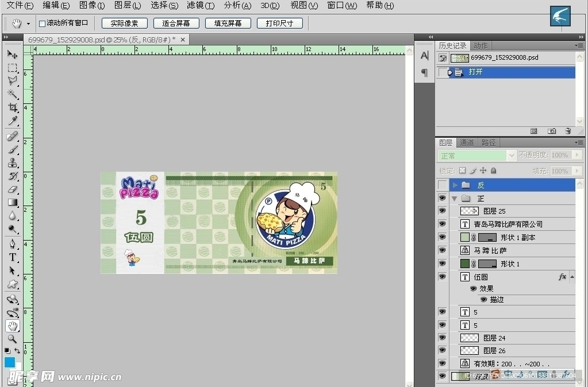This screenshot has height=387, width=588.
Task: Close the 699679_152929008.psd document tab
Action: 183,40
